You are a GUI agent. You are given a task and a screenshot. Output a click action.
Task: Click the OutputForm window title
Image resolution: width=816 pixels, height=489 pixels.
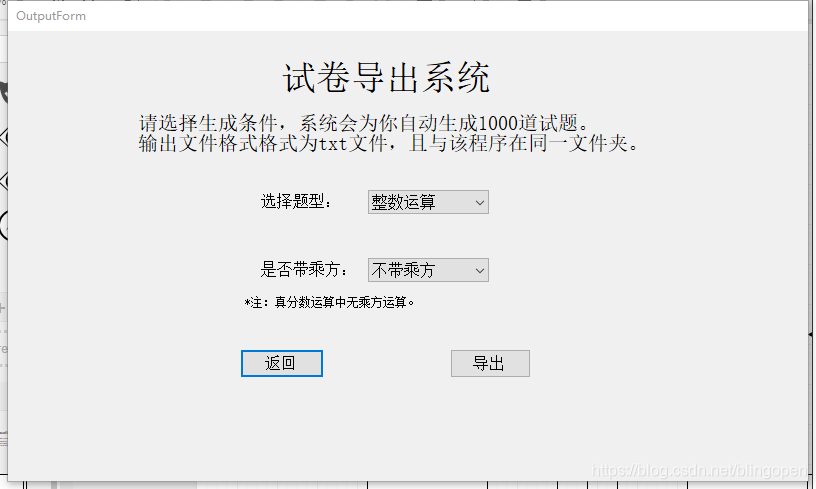51,16
